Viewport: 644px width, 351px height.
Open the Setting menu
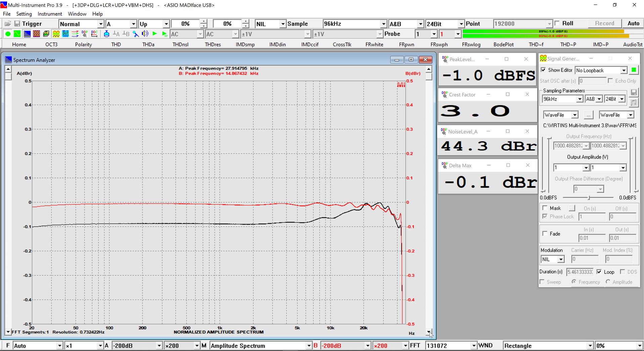point(24,14)
